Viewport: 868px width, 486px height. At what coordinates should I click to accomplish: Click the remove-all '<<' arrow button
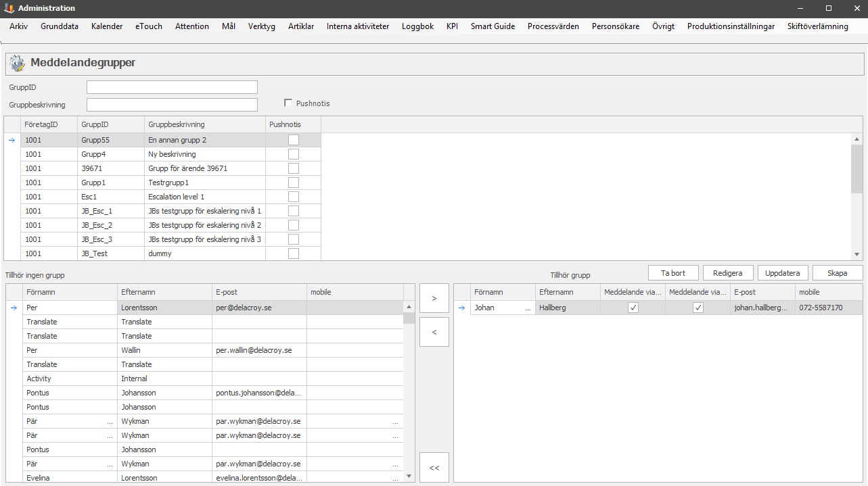click(434, 468)
